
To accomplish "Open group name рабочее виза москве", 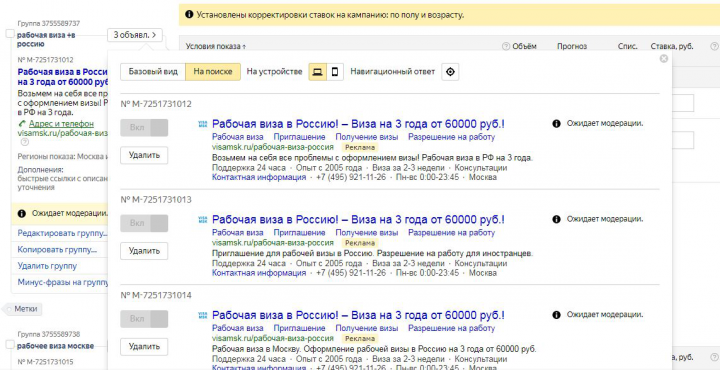I will pyautogui.click(x=56, y=346).
